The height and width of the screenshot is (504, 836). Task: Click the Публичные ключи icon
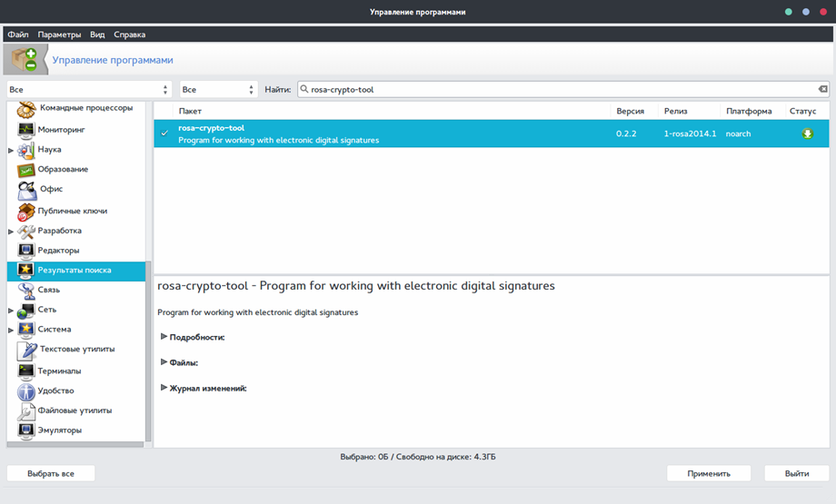click(25, 212)
